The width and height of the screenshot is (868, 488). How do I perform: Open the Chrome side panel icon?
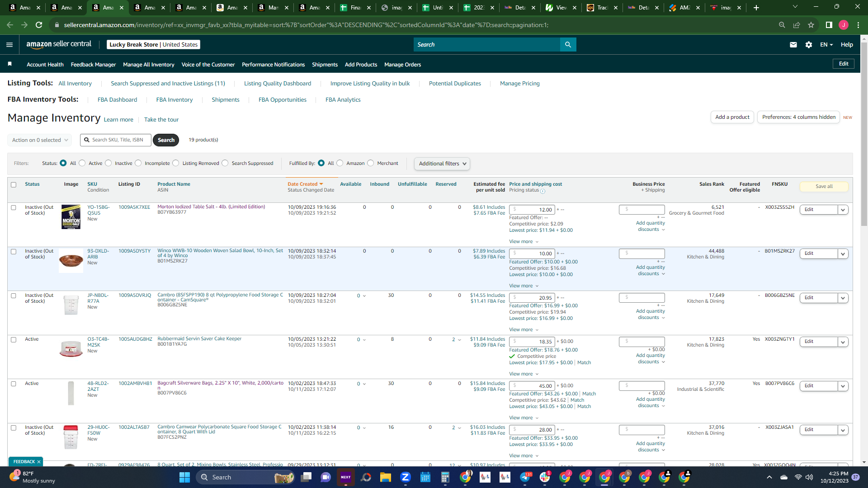[829, 25]
